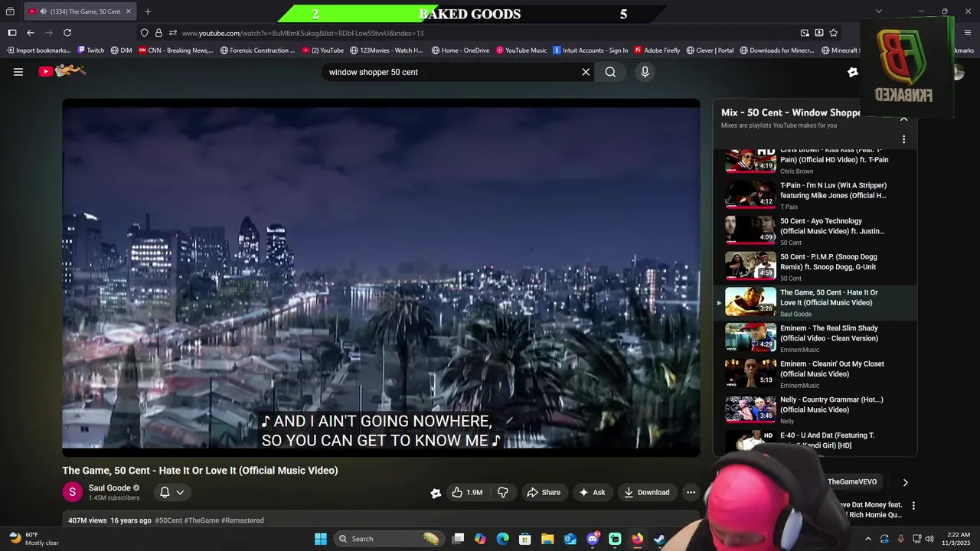Open the #50Cent hashtag link
The image size is (980, 551).
pyautogui.click(x=168, y=520)
